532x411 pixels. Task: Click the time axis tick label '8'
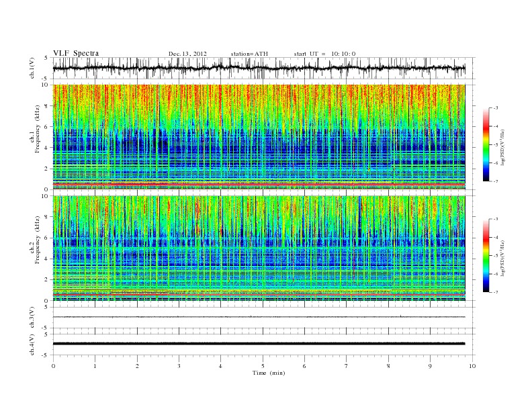click(x=388, y=366)
